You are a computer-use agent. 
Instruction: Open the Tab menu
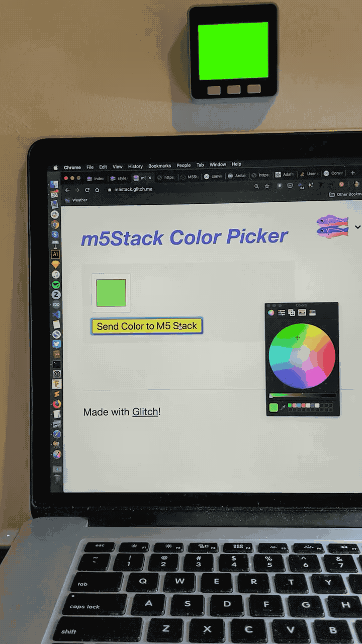200,165
